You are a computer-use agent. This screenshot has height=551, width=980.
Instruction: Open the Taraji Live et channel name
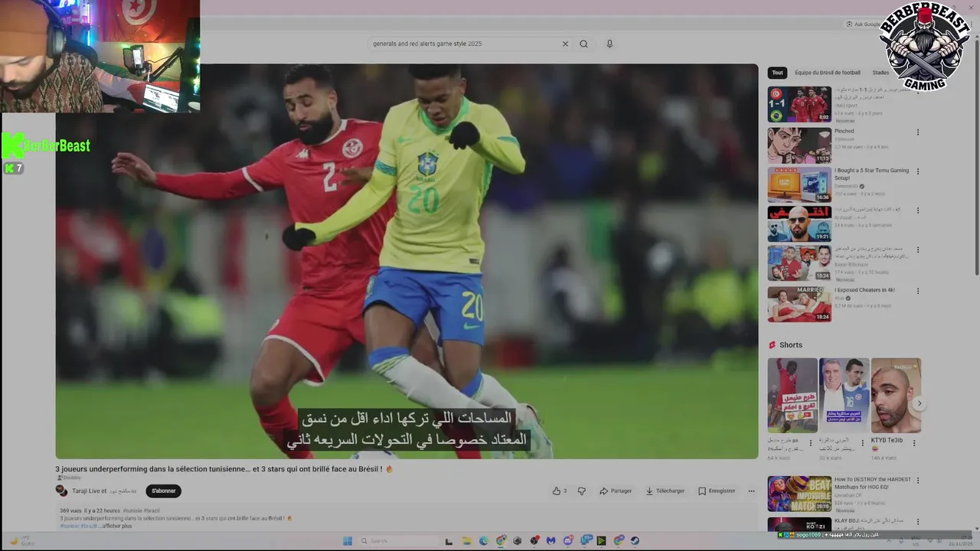(89, 491)
